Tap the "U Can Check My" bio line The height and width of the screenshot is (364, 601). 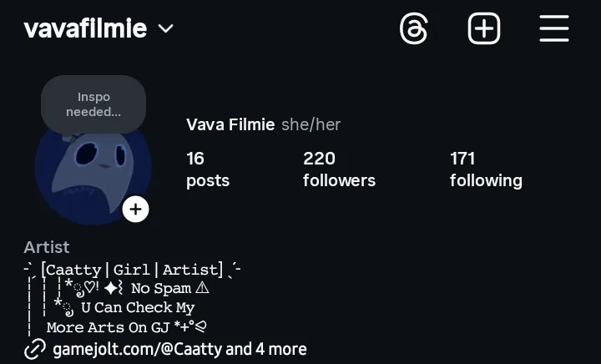click(138, 307)
